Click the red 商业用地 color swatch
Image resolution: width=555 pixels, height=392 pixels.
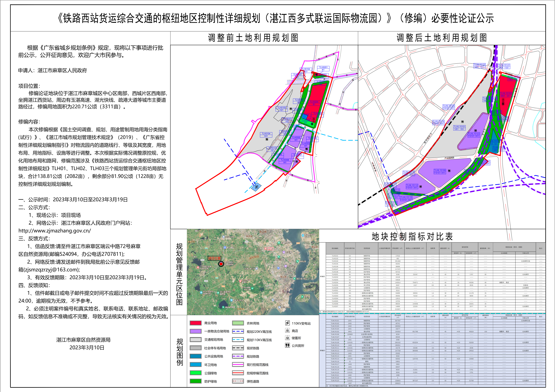pos(196,323)
